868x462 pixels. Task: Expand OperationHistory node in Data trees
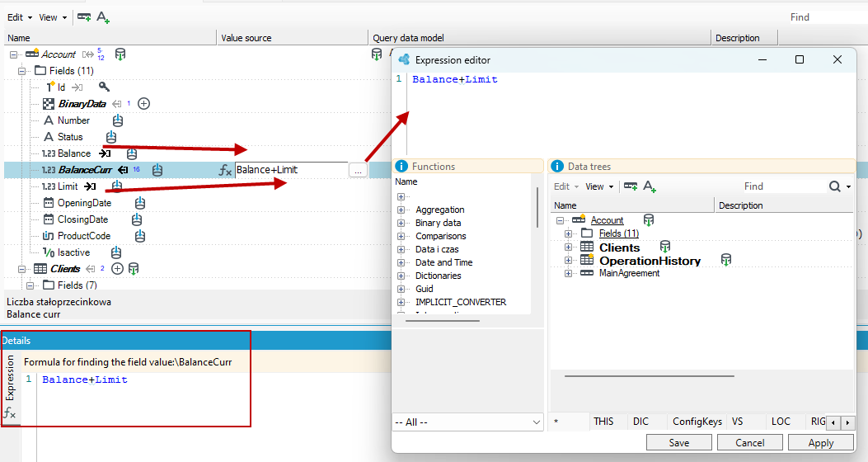tap(568, 261)
